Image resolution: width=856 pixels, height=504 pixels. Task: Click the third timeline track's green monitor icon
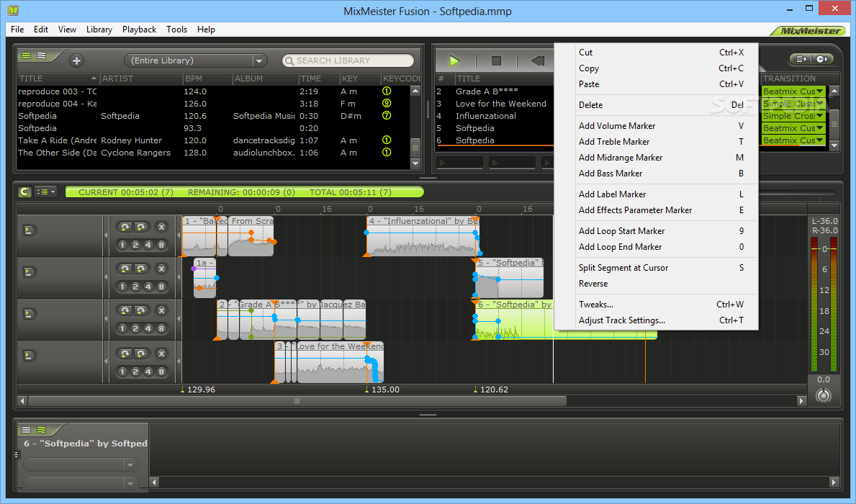(28, 314)
